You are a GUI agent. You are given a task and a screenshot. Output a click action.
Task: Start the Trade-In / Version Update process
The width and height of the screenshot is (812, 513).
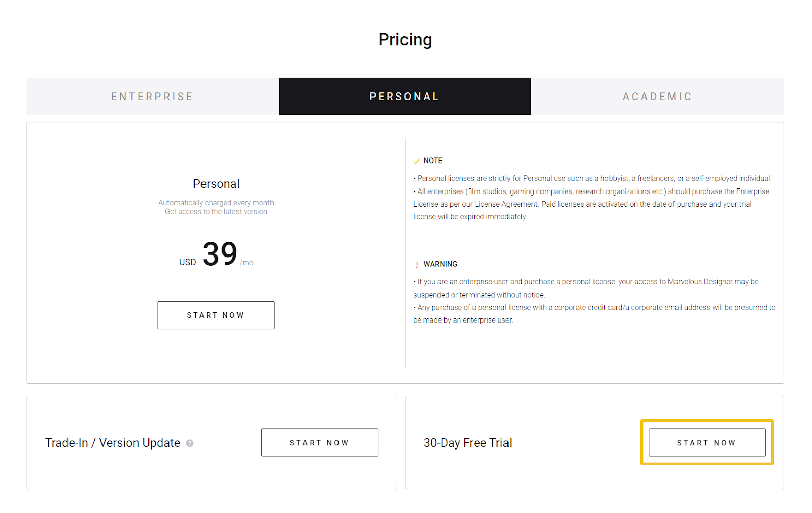319,442
